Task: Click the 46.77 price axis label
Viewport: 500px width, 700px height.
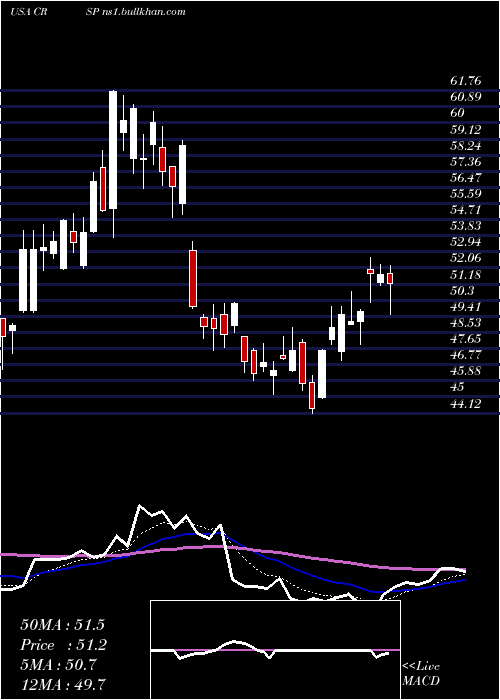Action: coord(466,355)
